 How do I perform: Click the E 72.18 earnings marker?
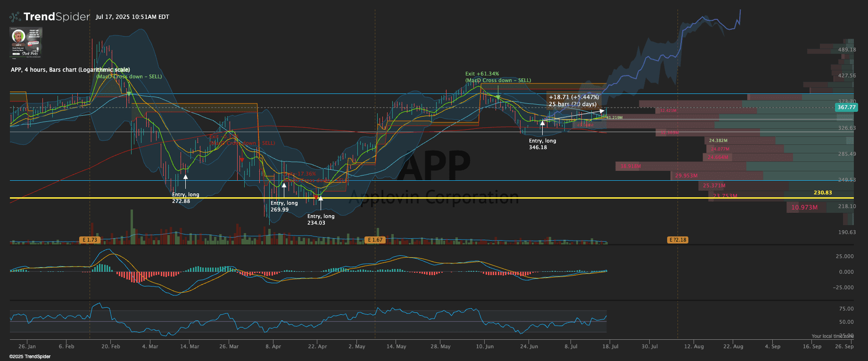678,240
